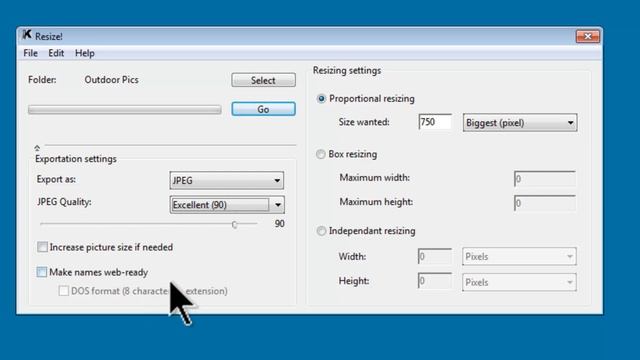640x360 pixels.
Task: Open the Edit menu
Action: click(56, 53)
